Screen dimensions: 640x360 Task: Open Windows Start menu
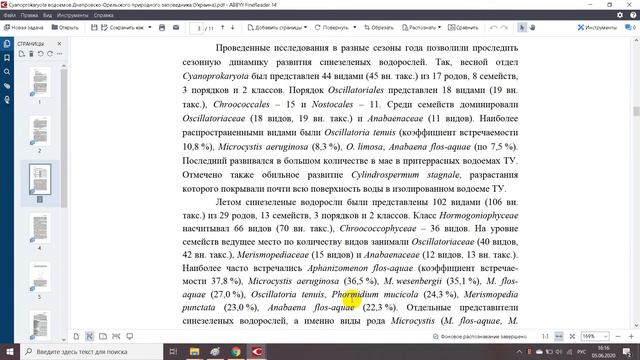point(9,351)
